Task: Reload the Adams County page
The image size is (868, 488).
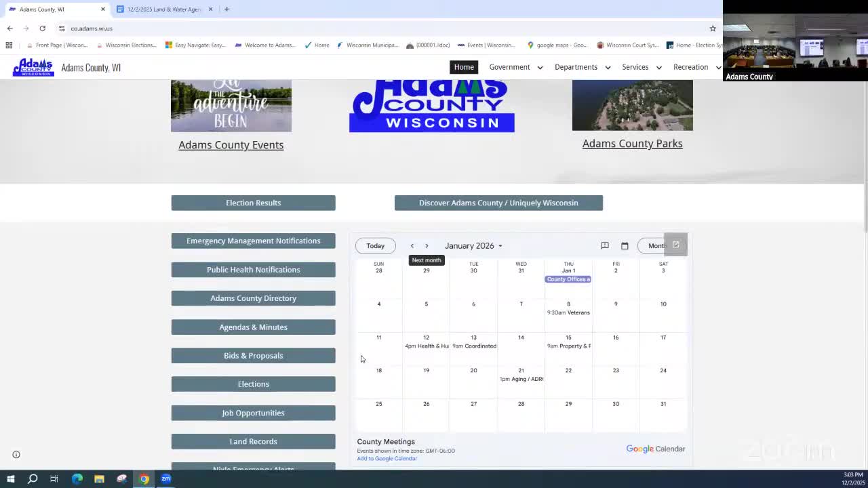Action: 42,28
